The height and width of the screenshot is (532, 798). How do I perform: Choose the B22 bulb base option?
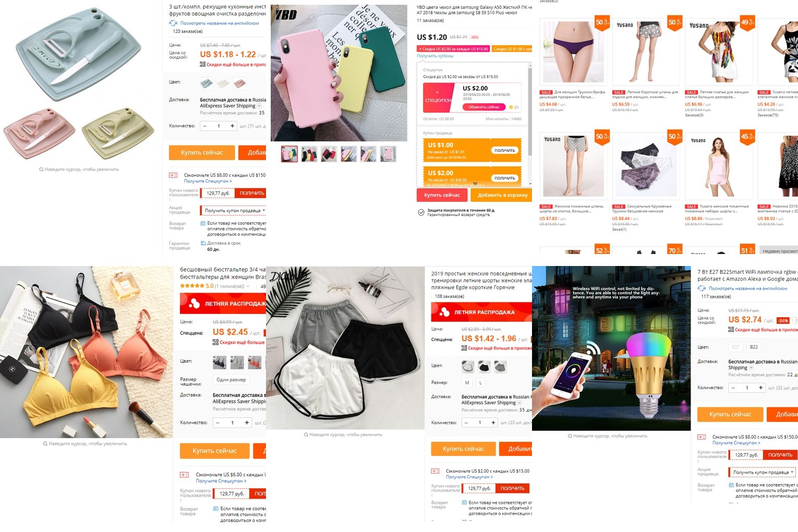click(754, 347)
